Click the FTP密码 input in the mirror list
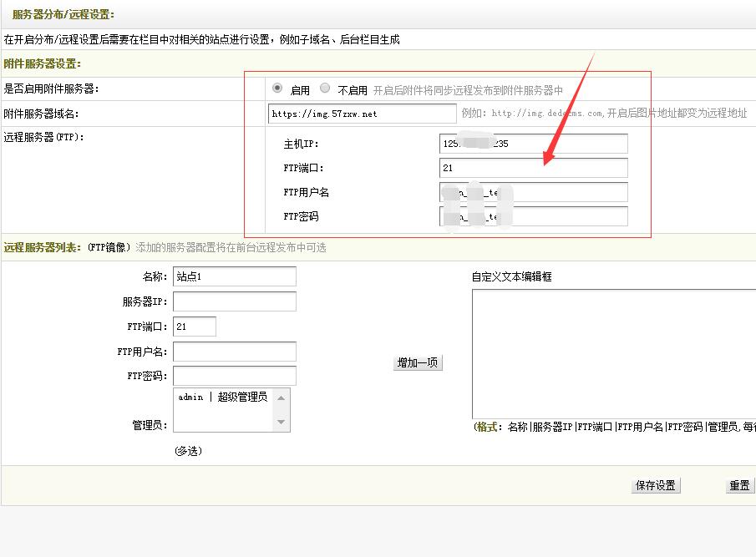Viewport: 756px width, 557px height. tap(234, 375)
